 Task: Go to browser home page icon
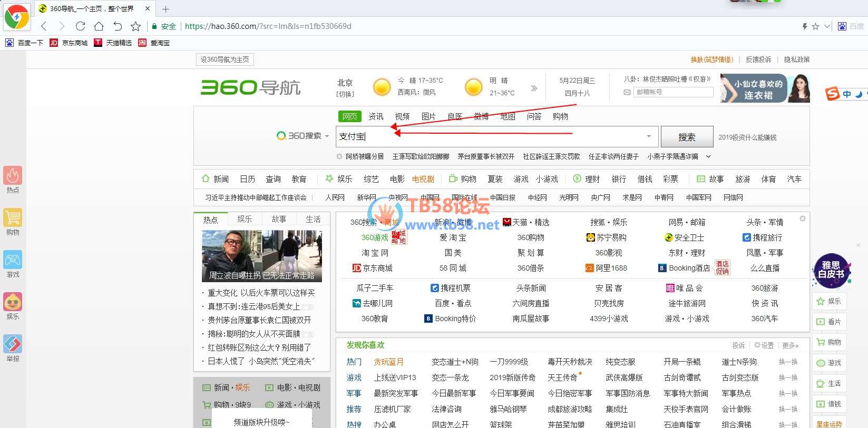tap(99, 26)
